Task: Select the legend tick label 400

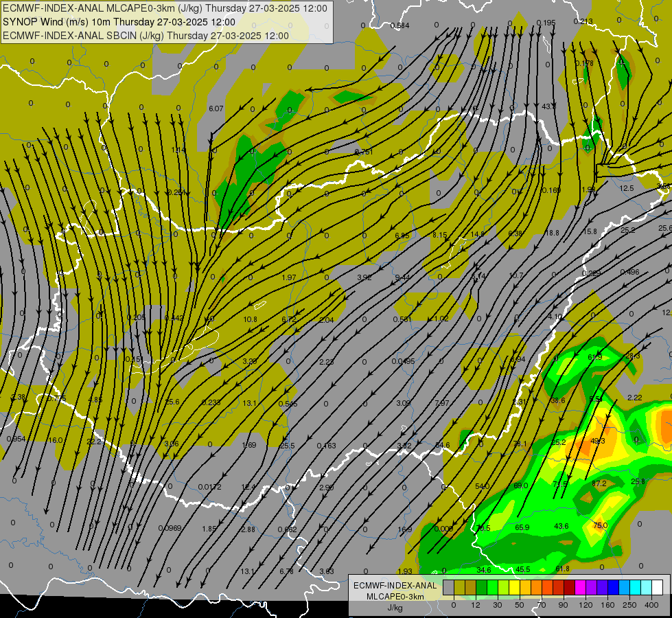Action: (651, 605)
